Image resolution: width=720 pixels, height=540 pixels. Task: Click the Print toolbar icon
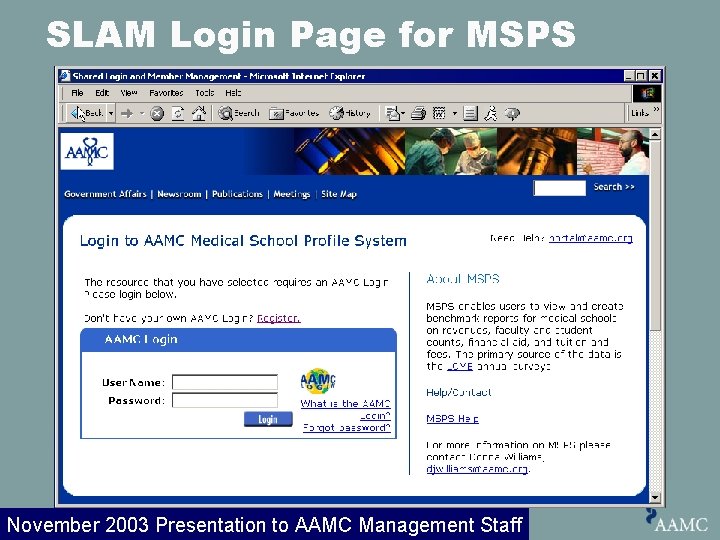(418, 113)
